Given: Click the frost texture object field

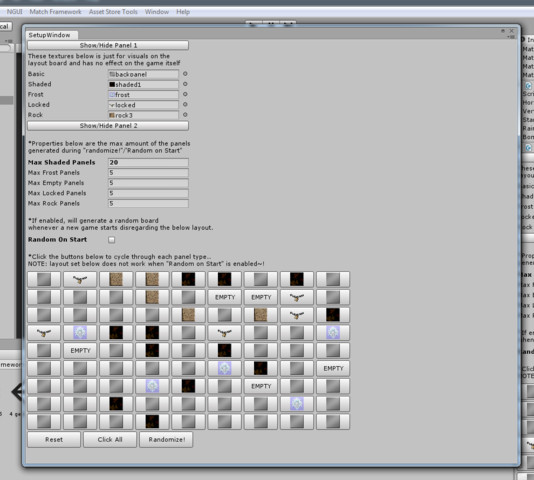Looking at the screenshot, I should pos(143,94).
